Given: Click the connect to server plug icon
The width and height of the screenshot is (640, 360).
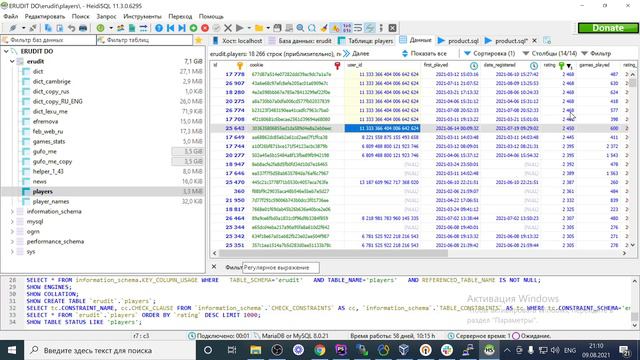Looking at the screenshot, I should pyautogui.click(x=13, y=28).
